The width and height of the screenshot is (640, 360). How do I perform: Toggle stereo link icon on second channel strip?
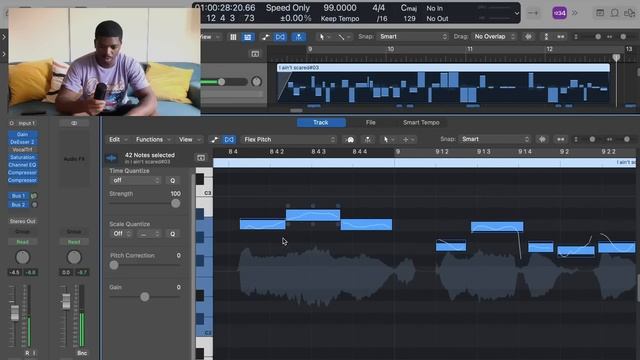tap(74, 123)
